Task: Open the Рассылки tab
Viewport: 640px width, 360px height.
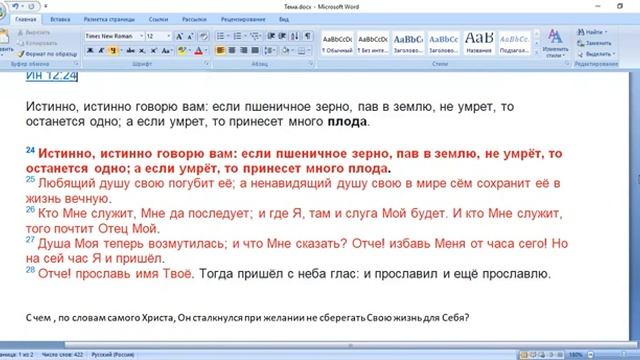Action: pyautogui.click(x=194, y=19)
